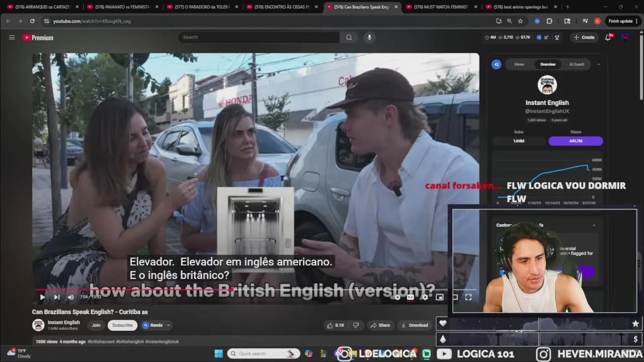This screenshot has width=644, height=362.
Task: Click the search magnifier button
Action: pyautogui.click(x=349, y=37)
